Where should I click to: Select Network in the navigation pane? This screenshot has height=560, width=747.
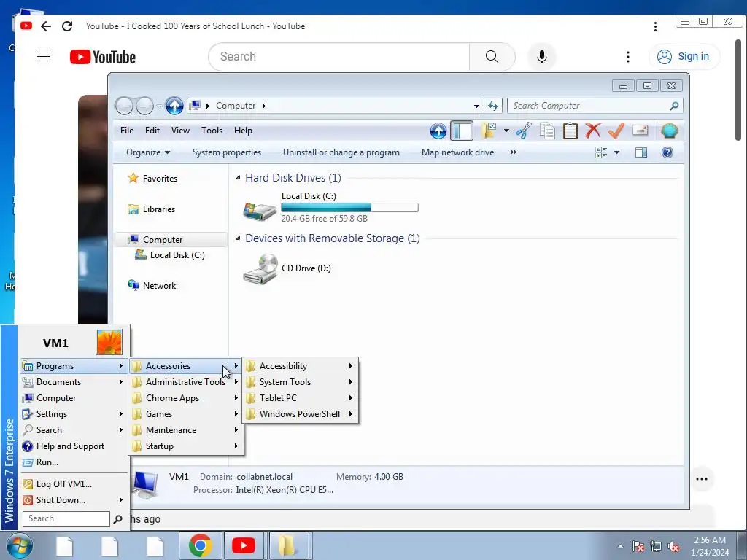click(x=152, y=286)
